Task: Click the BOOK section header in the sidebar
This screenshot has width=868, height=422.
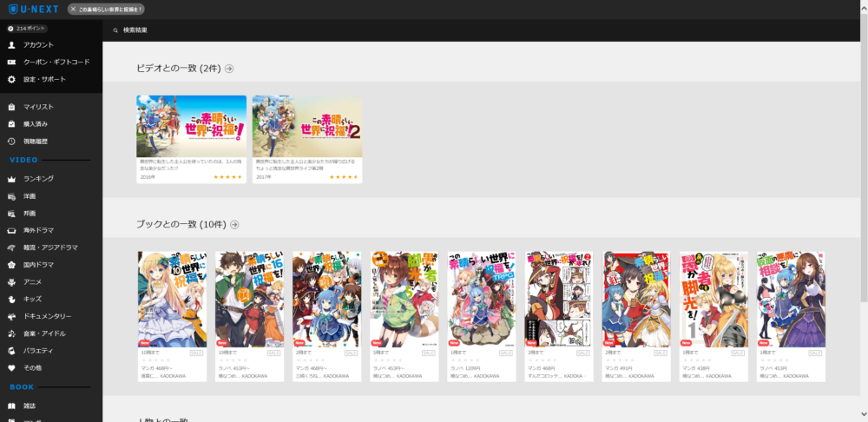Action: [x=23, y=387]
